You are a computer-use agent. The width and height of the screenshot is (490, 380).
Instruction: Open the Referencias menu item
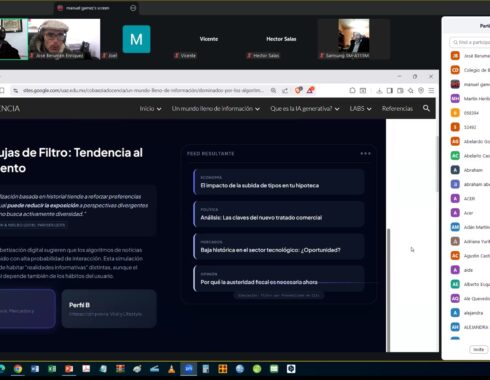pos(397,109)
